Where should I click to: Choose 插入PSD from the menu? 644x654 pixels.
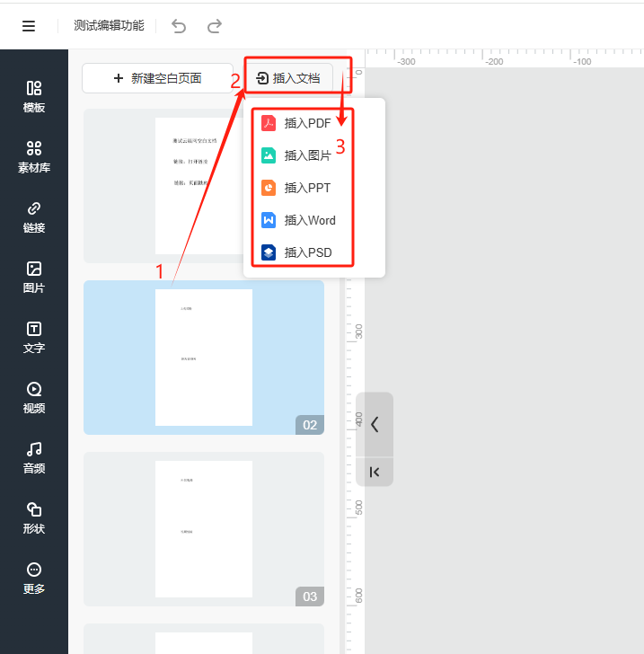[x=307, y=252]
